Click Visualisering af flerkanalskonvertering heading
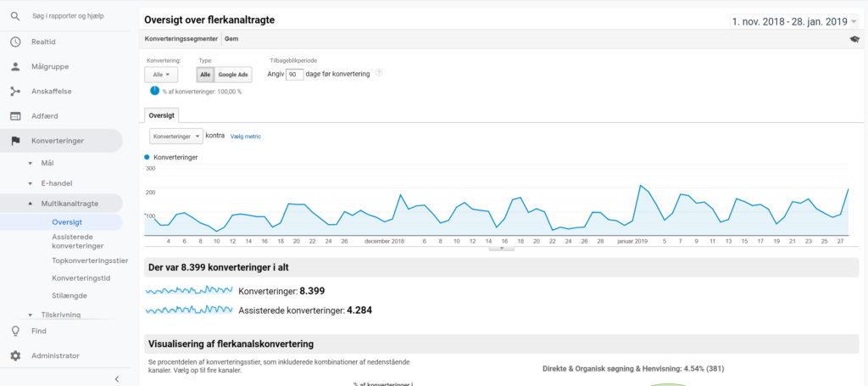This screenshot has height=386, width=868. point(231,344)
